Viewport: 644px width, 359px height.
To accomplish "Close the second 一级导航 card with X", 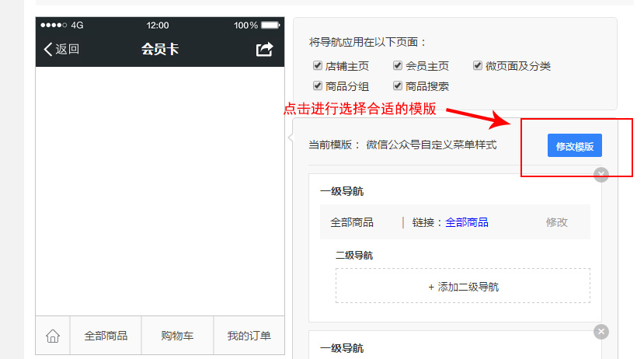I will pos(601,332).
